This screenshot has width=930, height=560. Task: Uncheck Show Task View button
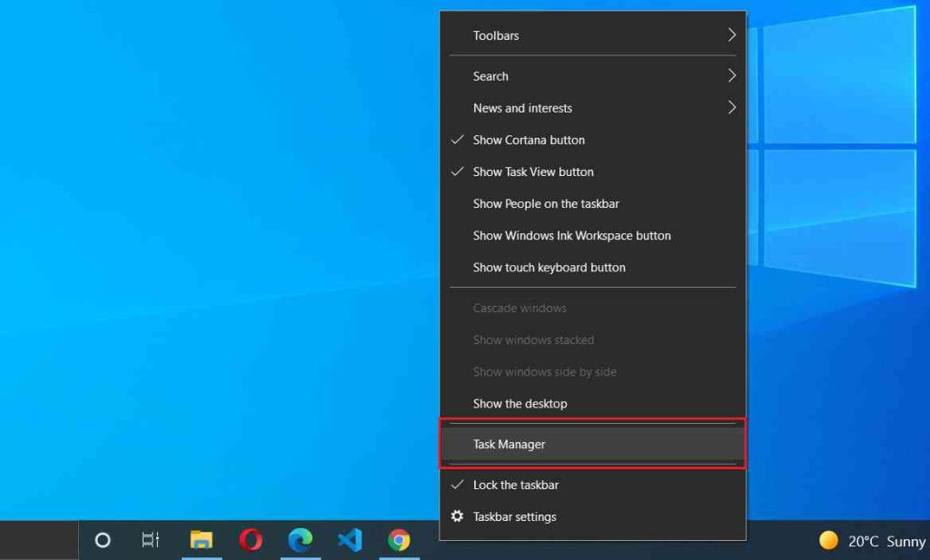[x=532, y=172]
